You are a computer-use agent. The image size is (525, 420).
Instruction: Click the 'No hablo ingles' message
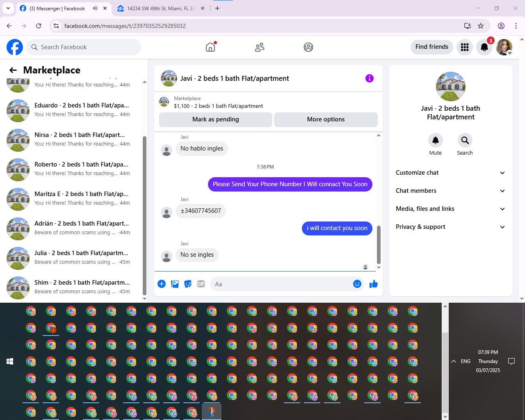tap(202, 148)
